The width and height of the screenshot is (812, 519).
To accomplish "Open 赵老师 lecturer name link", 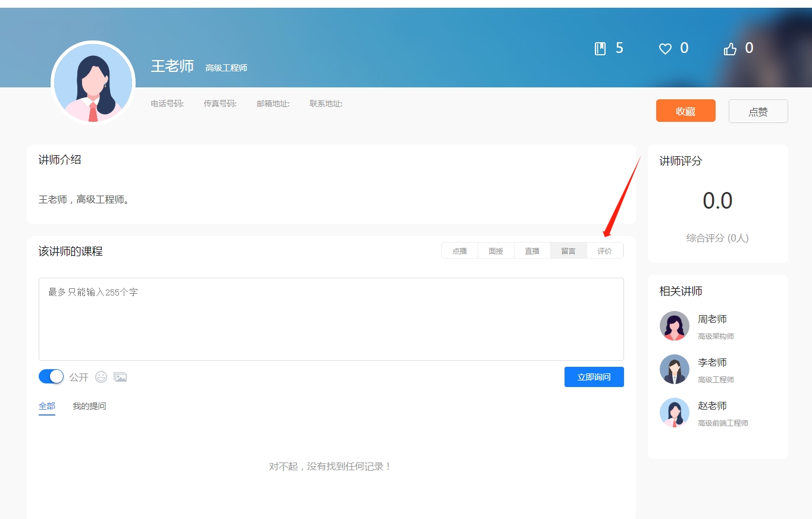I will click(713, 406).
